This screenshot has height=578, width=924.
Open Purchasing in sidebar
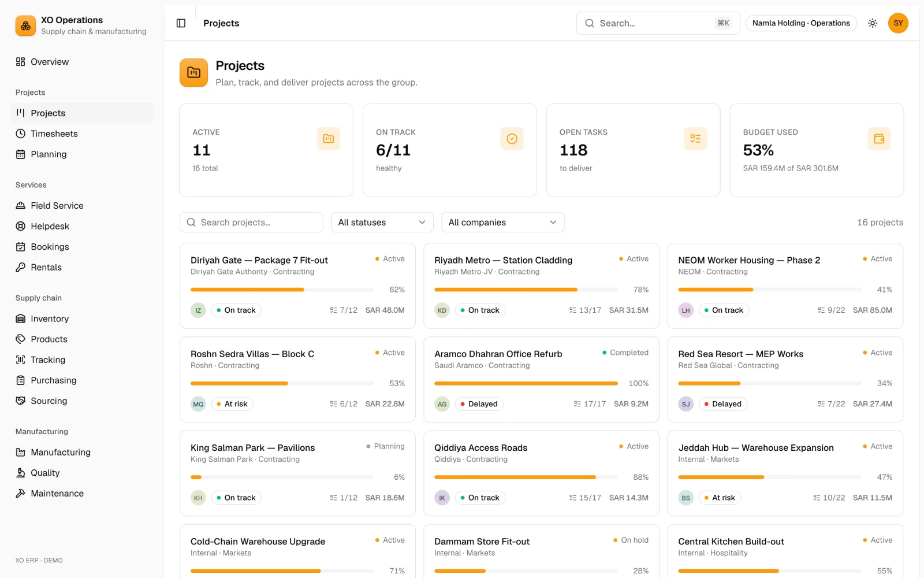83,380
